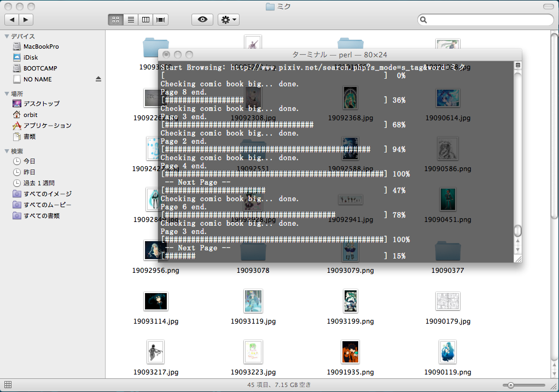The image size is (559, 392).
Task: Switch Finder to icon view
Action: (115, 20)
